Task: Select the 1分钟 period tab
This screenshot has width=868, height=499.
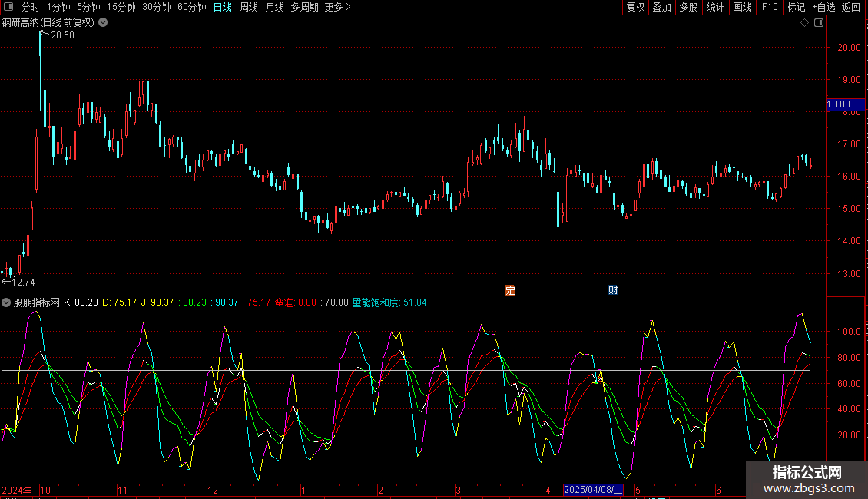Action: coord(58,7)
